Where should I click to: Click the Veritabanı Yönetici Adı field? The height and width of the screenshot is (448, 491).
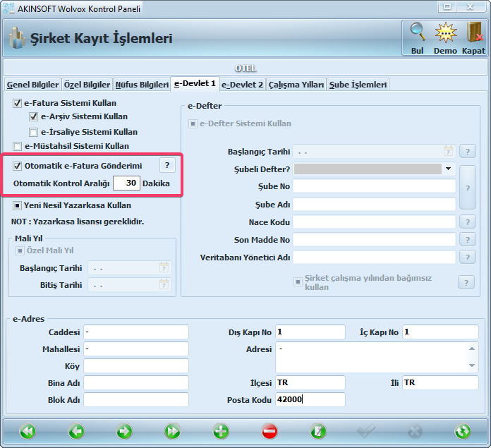(374, 258)
